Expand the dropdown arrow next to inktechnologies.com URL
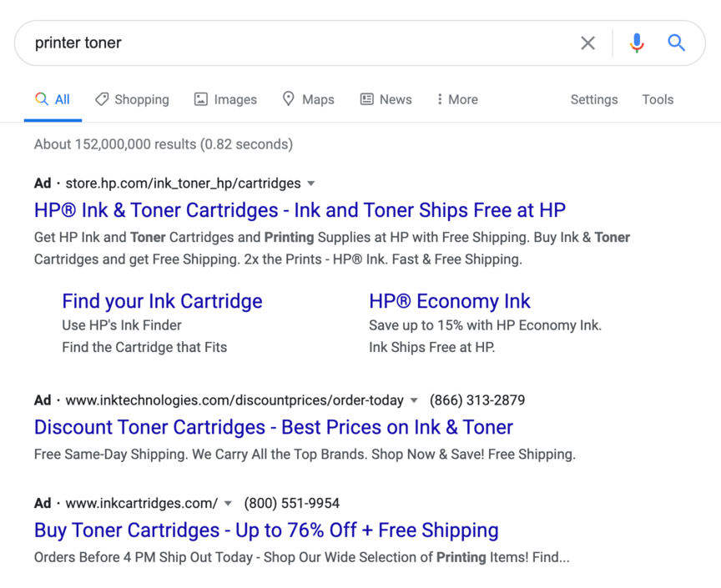This screenshot has width=721, height=588. [414, 400]
